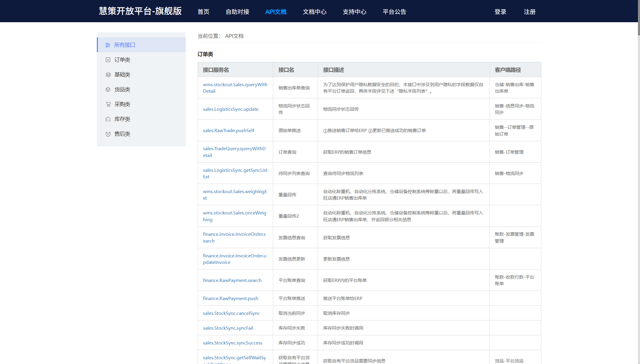Open 支持中心 in the header
The width and height of the screenshot is (640, 364).
tap(354, 12)
